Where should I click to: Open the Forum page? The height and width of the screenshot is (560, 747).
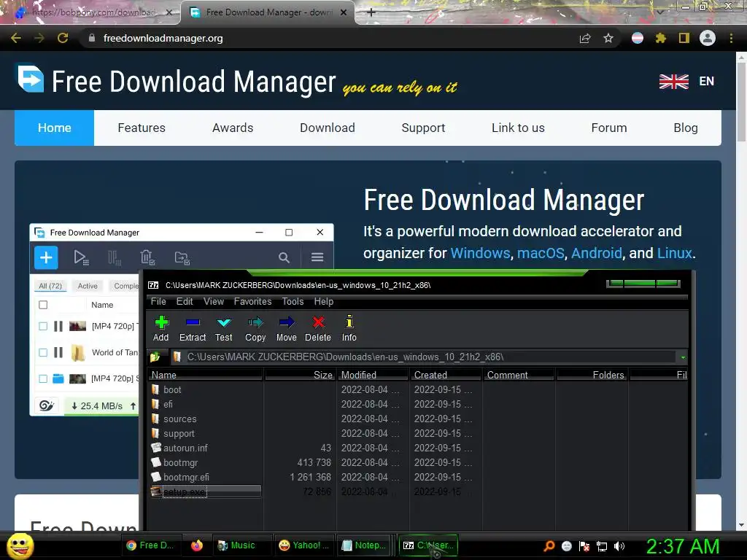tap(609, 128)
